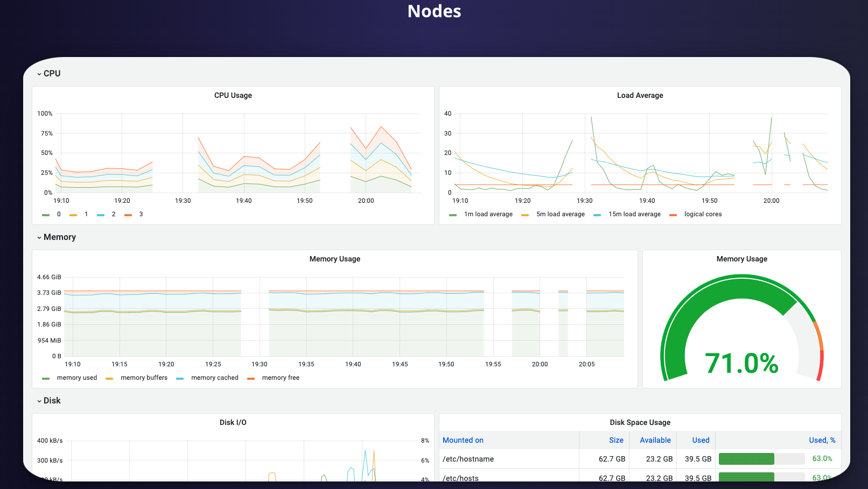Viewport: 868px width, 489px height.
Task: Click green color swatch for core 0
Action: click(46, 215)
